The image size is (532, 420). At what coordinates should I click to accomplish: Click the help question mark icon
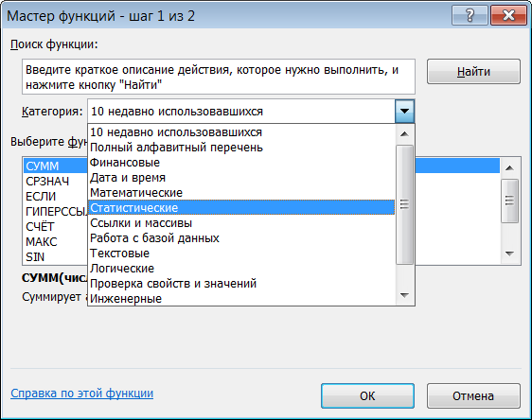click(470, 15)
